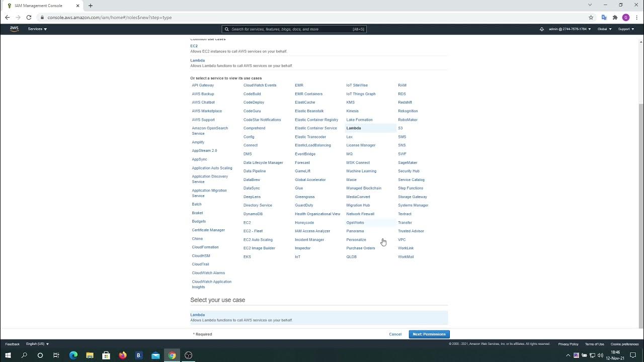Open Cookie preferences link

tap(625, 344)
